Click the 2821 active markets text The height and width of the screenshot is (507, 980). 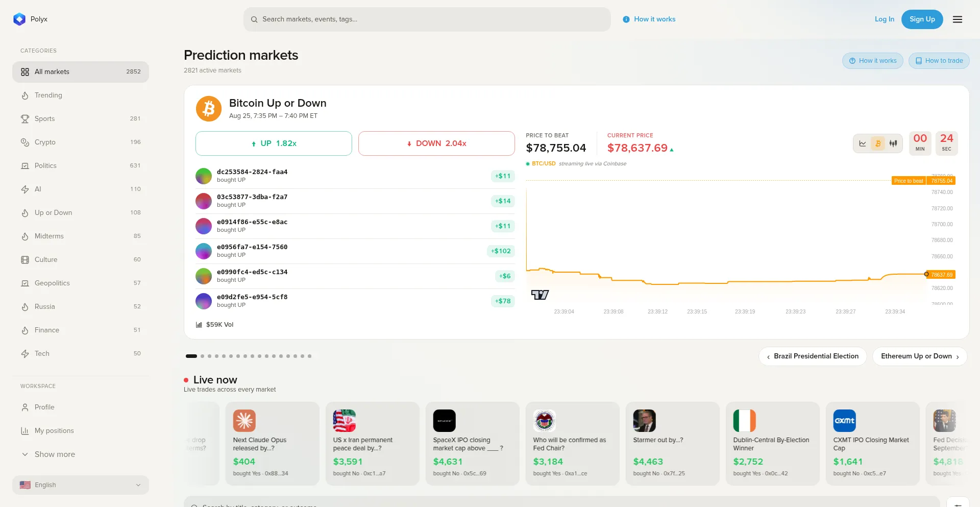212,70
